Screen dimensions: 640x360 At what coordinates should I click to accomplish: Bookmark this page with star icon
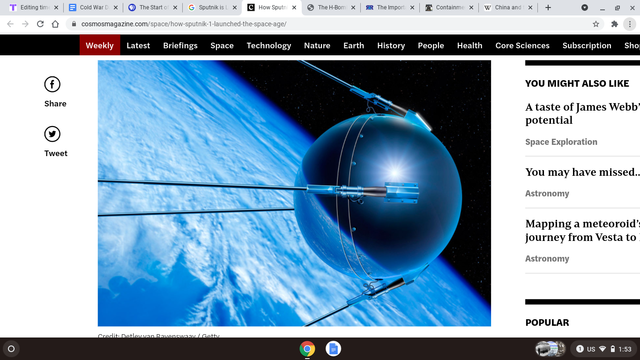pos(596,24)
